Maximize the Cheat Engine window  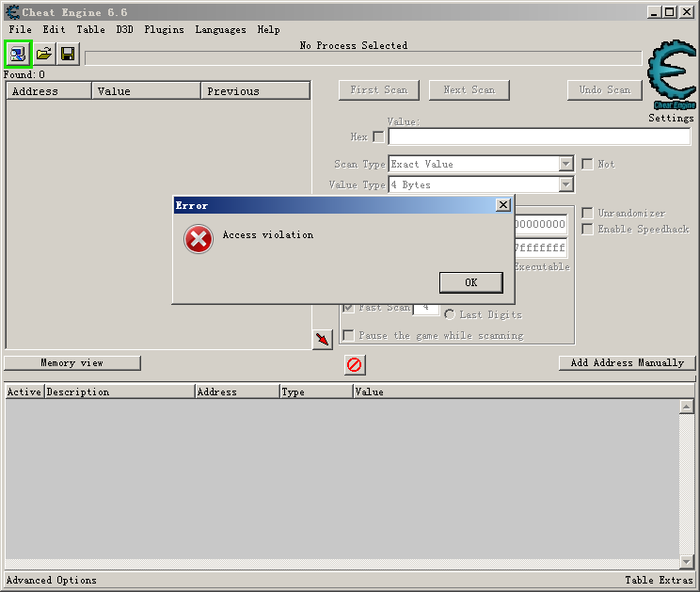coord(670,12)
